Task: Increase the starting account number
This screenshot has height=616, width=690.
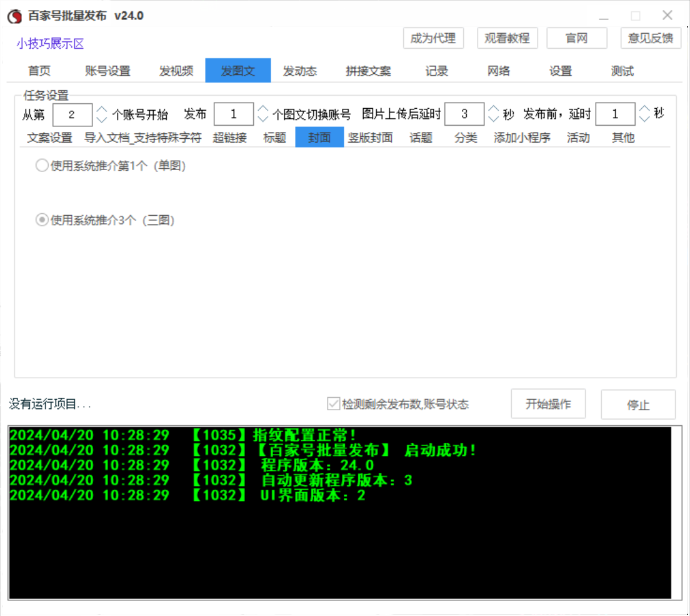Action: pyautogui.click(x=102, y=109)
